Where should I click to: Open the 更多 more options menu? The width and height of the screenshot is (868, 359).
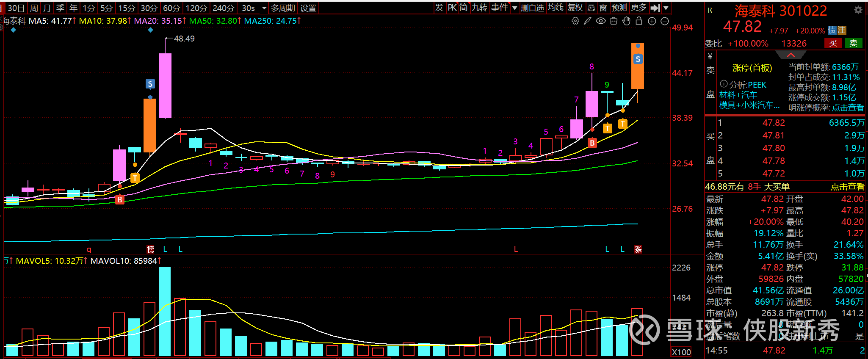tap(639, 8)
